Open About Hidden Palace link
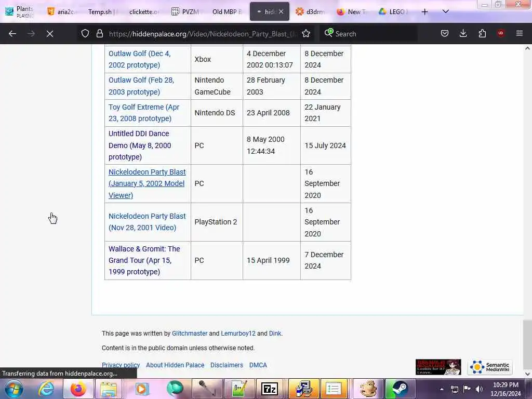Viewport: 532px width, 399px height. point(175,365)
